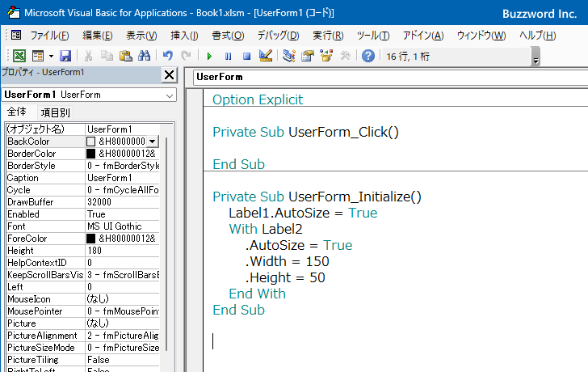This screenshot has height=372, width=588.
Task: Close the Properties panel with X
Action: pos(169,75)
